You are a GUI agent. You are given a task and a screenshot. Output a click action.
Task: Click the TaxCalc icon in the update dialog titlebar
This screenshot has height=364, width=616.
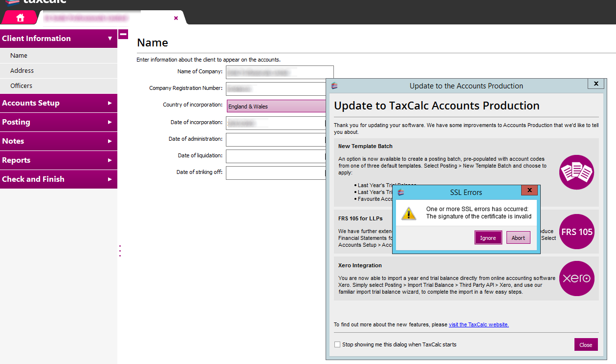click(x=335, y=85)
